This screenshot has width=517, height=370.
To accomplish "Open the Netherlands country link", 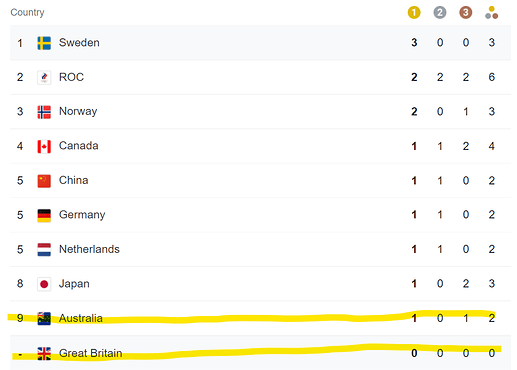I will point(89,249).
